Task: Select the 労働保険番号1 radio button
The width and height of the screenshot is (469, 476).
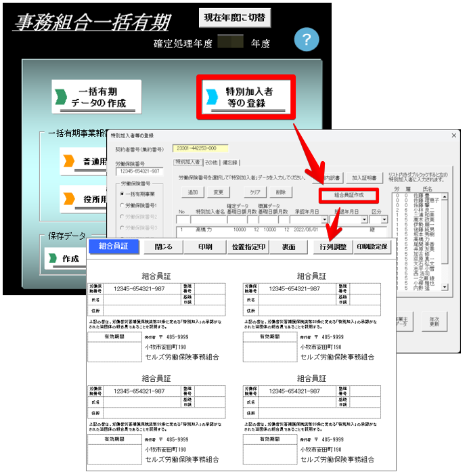Action: pos(122,205)
